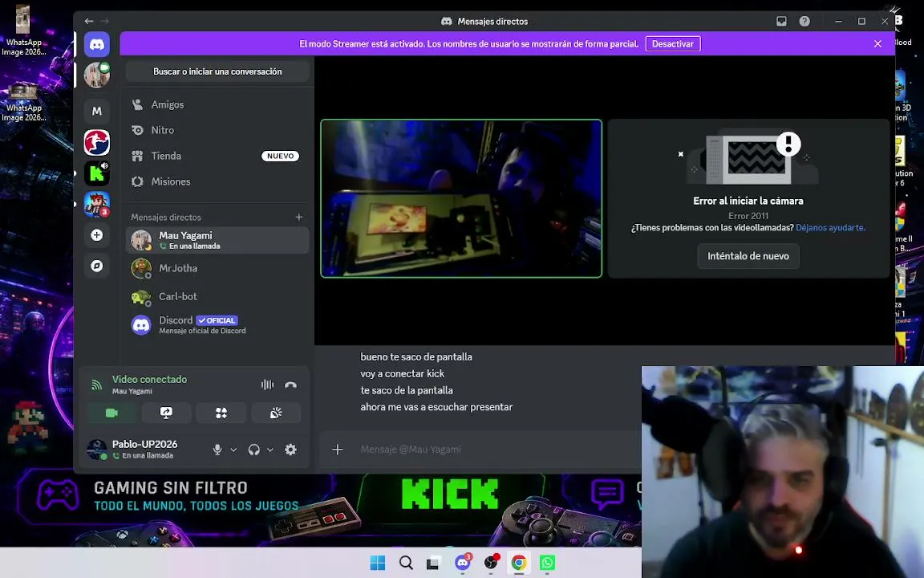
Task: Open the Minecraft-style server with 3 notifications
Action: point(96,204)
